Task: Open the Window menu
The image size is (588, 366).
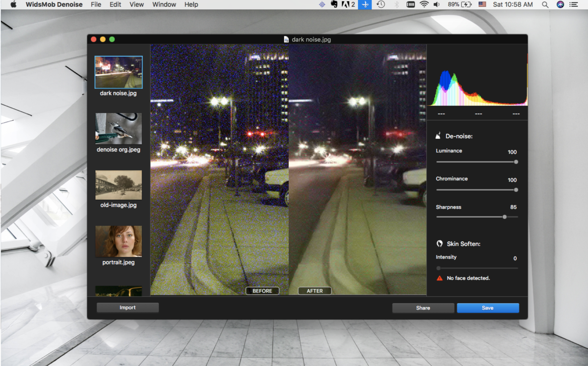Action: [x=164, y=4]
